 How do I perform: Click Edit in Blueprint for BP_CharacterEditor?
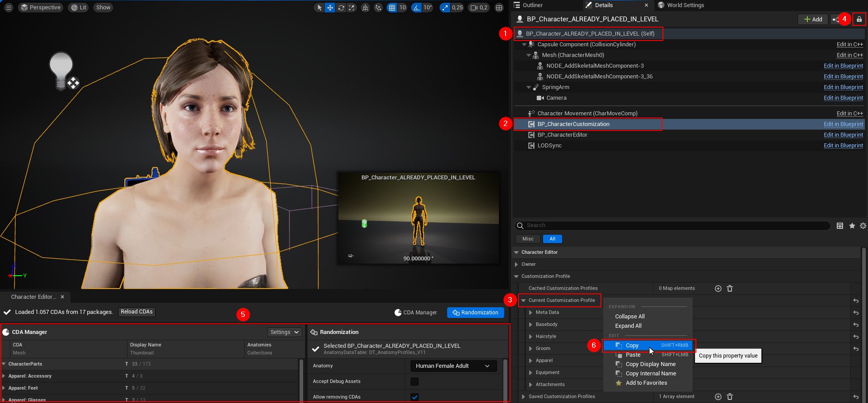click(x=843, y=135)
